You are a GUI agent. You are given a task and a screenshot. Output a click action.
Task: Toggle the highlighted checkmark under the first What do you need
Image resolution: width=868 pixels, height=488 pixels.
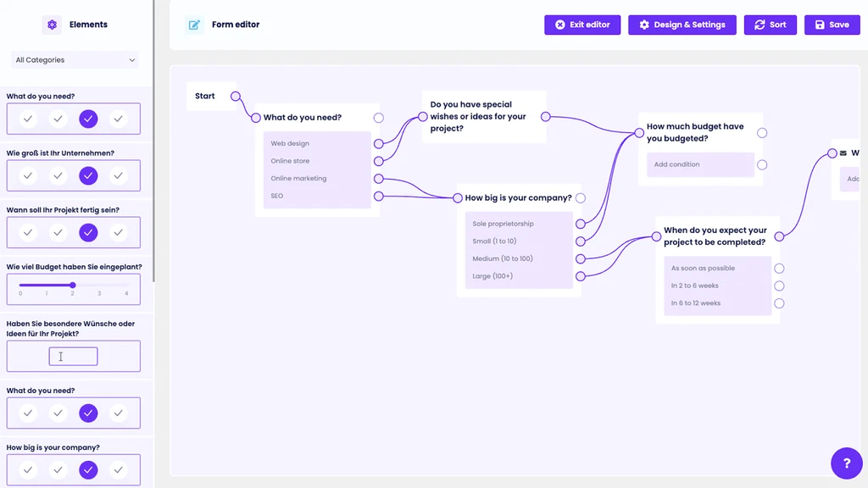[88, 119]
